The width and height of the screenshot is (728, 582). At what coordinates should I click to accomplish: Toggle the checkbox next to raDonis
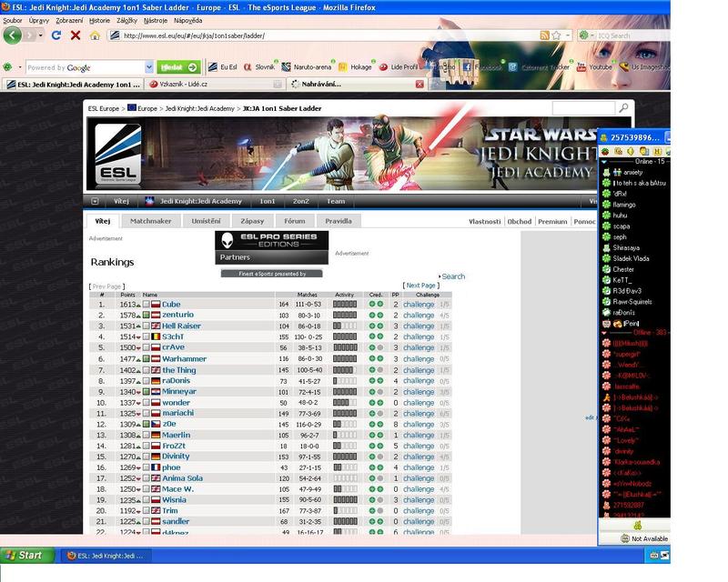(146, 381)
